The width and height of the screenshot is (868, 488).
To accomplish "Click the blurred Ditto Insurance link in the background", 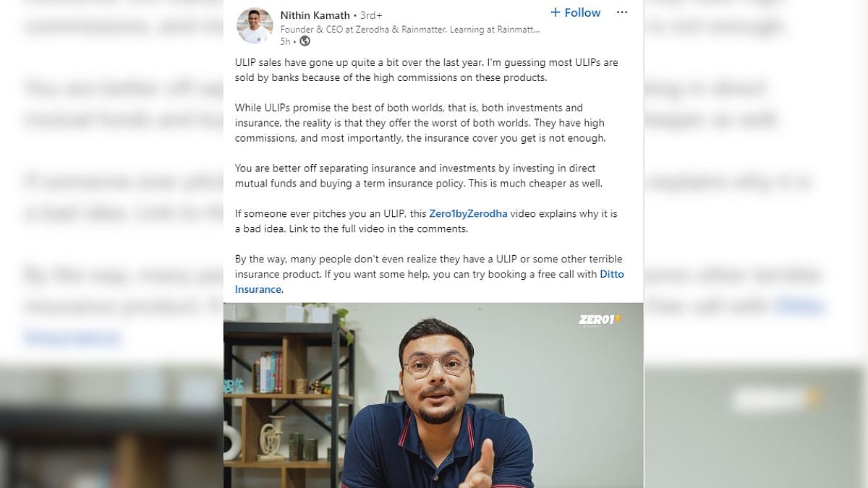I will 73,337.
